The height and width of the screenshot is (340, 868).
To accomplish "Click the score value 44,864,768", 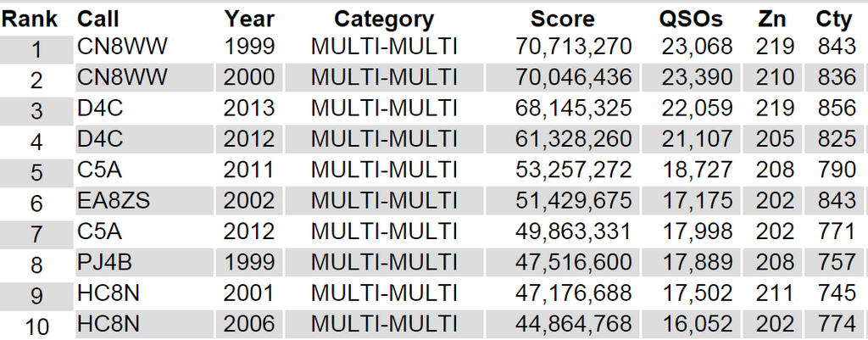I will pyautogui.click(x=574, y=324).
